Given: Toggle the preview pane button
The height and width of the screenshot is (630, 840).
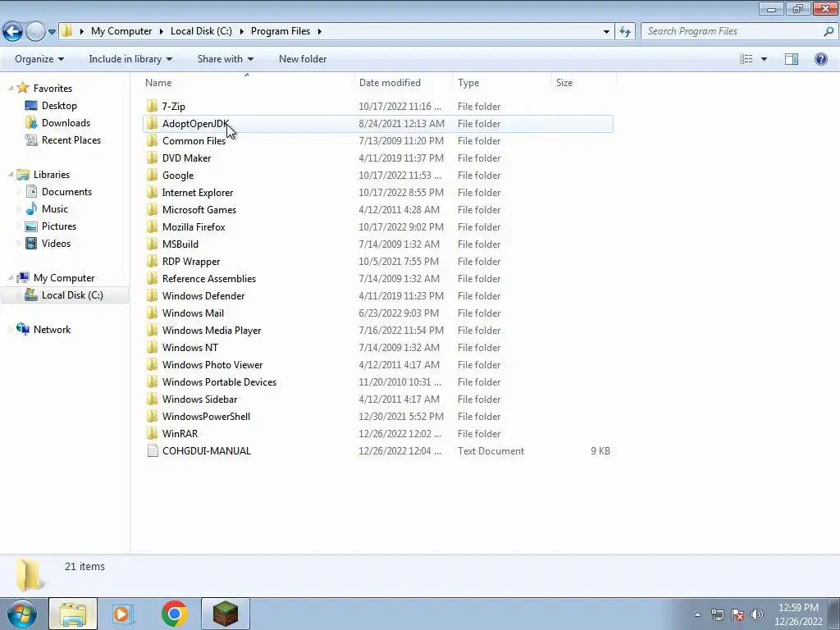Looking at the screenshot, I should coord(792,59).
